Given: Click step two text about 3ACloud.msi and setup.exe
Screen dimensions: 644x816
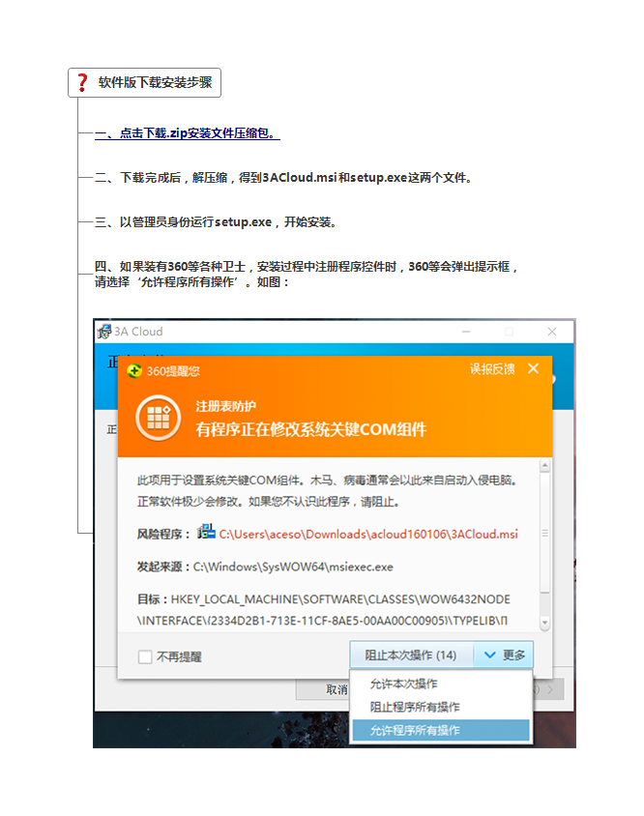Looking at the screenshot, I should pos(283,178).
